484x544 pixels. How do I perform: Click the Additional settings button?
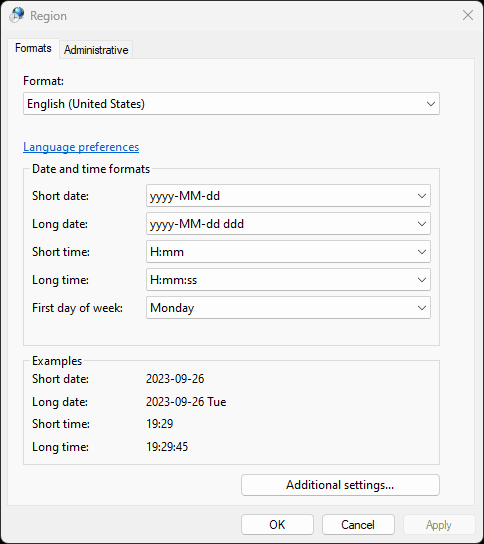(x=340, y=485)
